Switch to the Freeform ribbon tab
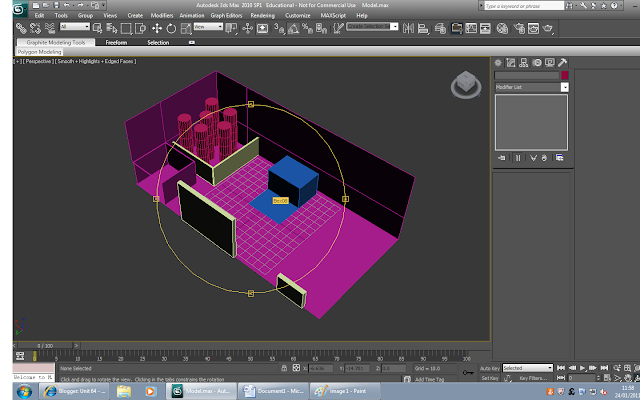Viewport: 640px width, 400px height. pos(116,43)
